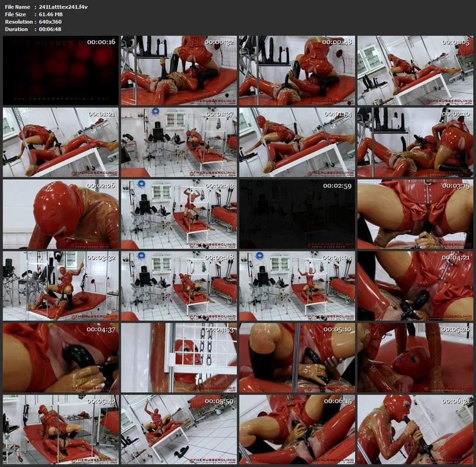Select the thumbnail stamped 00:00:16
Viewport: 476px width, 467px height.
[x=61, y=71]
